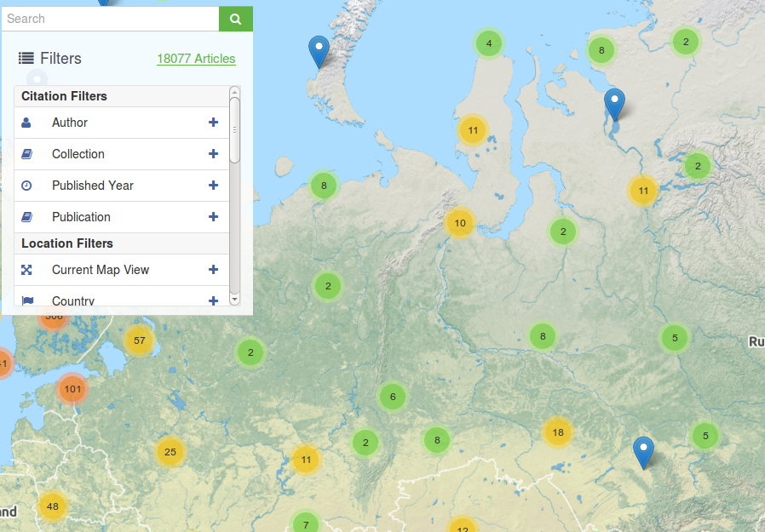Expand the Published Year filter plus
The height and width of the screenshot is (532, 765).
(213, 186)
